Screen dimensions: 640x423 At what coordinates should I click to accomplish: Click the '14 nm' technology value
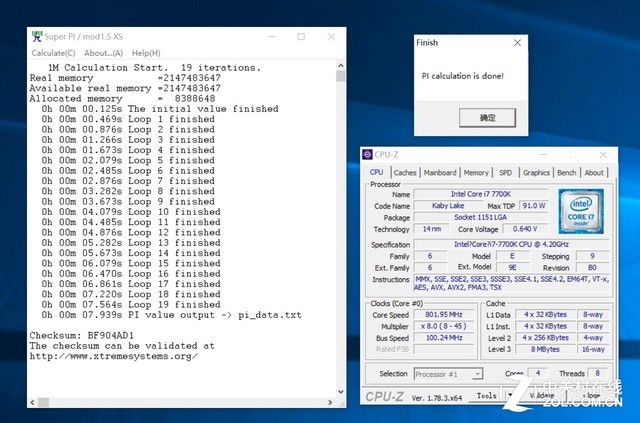(431, 229)
